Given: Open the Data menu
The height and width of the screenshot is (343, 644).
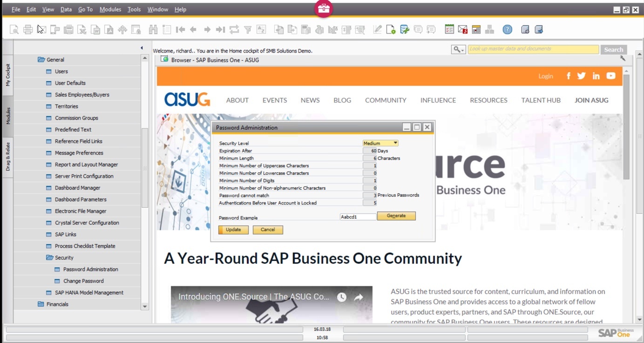Looking at the screenshot, I should tap(66, 9).
